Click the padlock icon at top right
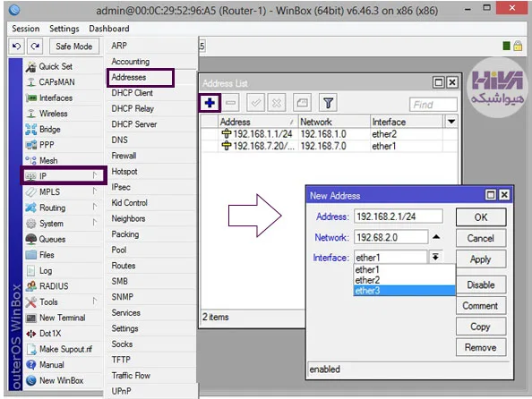 tap(518, 46)
